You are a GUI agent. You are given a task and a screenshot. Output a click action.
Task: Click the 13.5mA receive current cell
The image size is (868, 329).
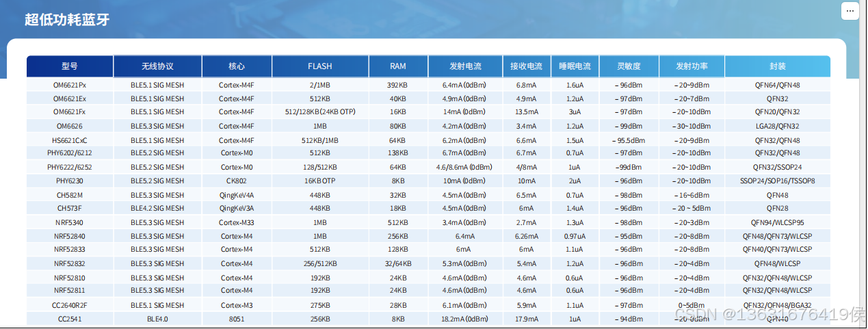526,111
